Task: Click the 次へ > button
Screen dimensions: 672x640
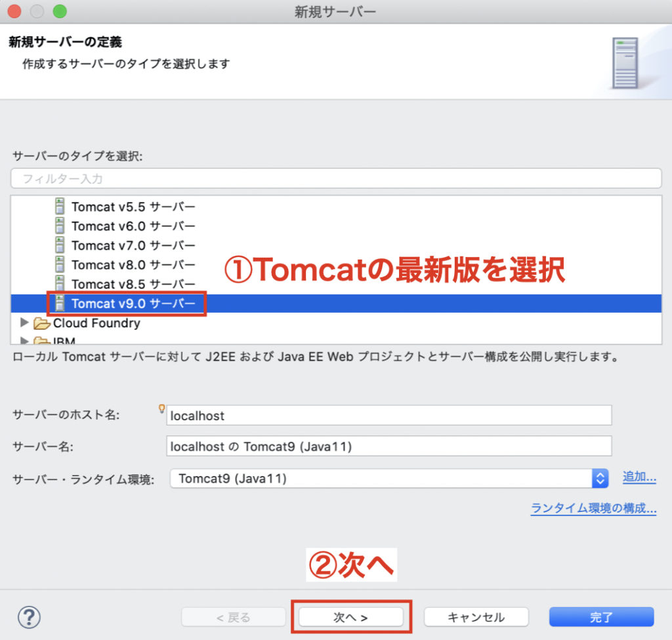Action: pyautogui.click(x=351, y=617)
